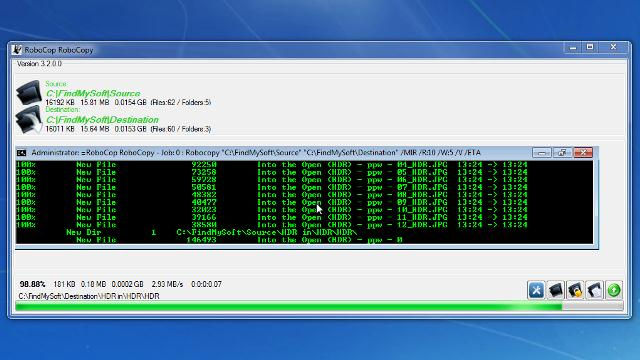Close the RoboCop RoboCopy main window
The image size is (640, 360).
(x=613, y=47)
